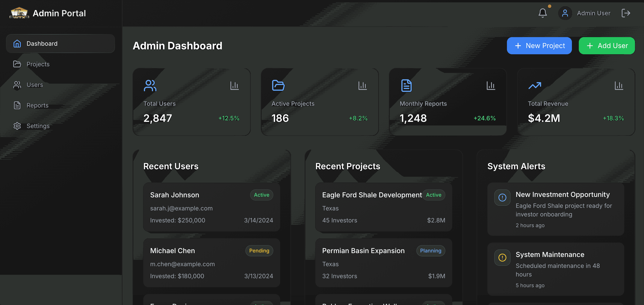Screen dimensions: 644x305
Task: Click the alert icon on System Maintenance
Action: coord(502,258)
